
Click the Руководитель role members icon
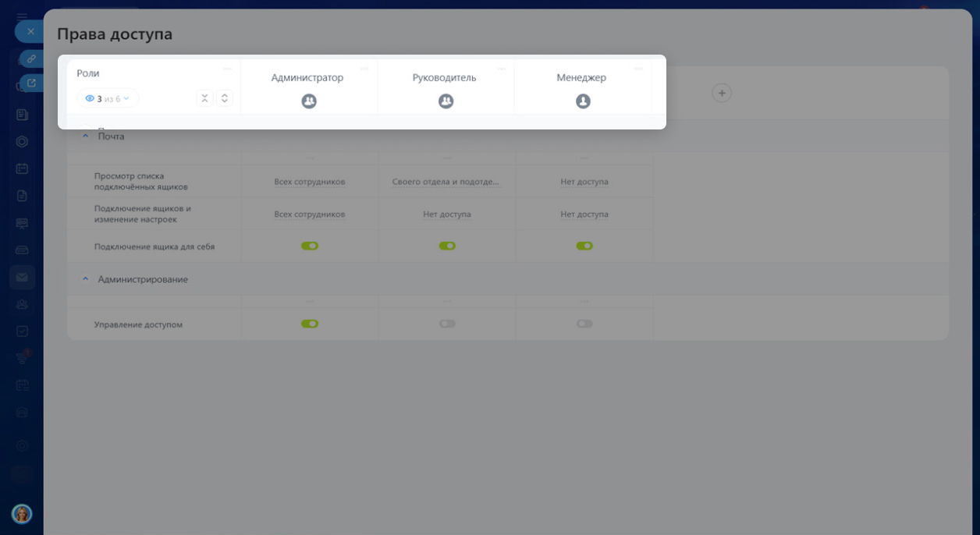click(x=446, y=101)
